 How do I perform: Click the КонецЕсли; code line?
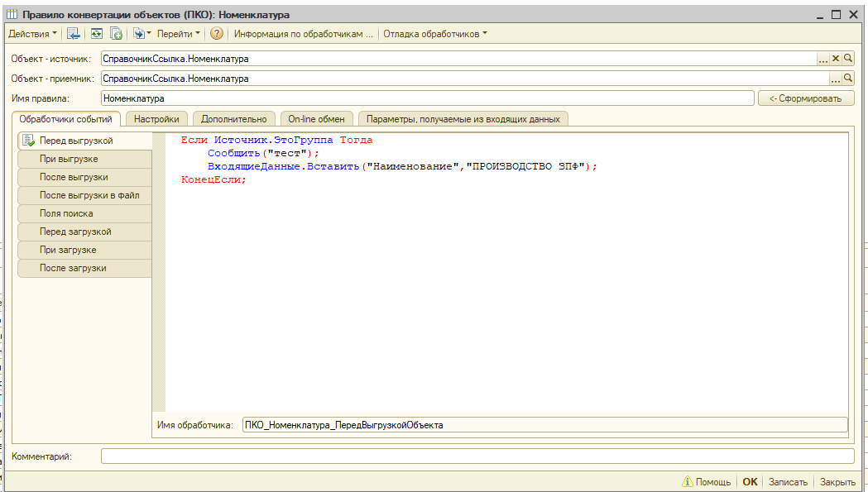coord(213,180)
